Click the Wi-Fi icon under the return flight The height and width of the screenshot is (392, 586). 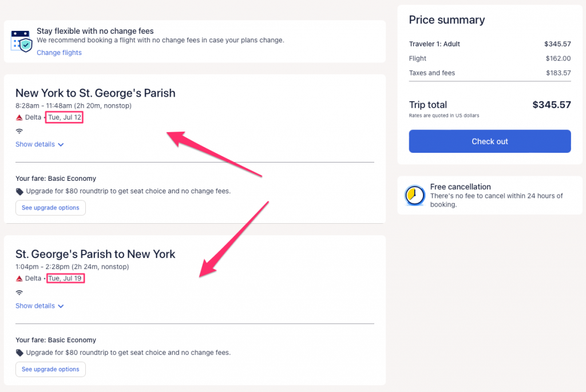[19, 292]
